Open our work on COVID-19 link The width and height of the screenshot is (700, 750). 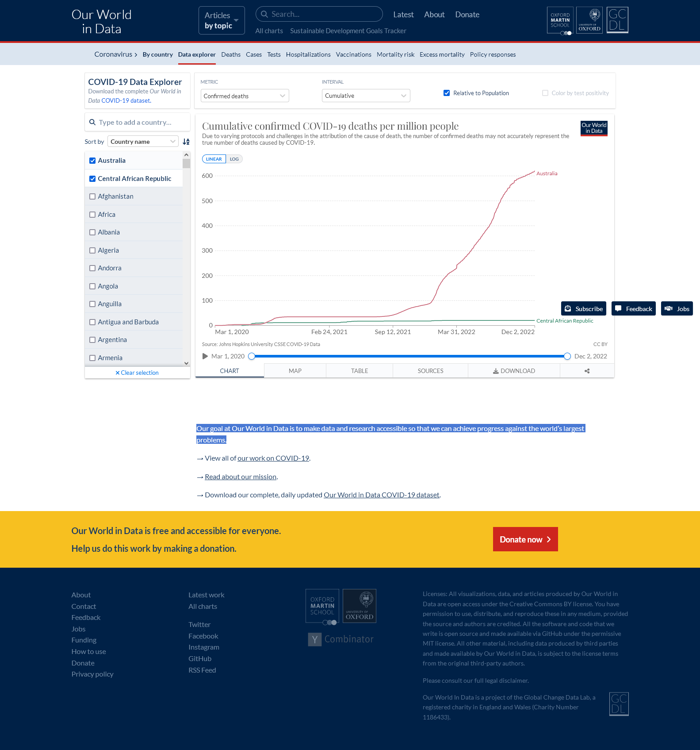tap(273, 458)
